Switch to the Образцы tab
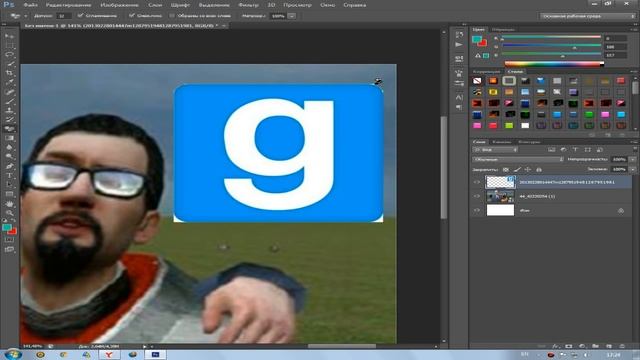The width and height of the screenshot is (640, 360). [503, 29]
